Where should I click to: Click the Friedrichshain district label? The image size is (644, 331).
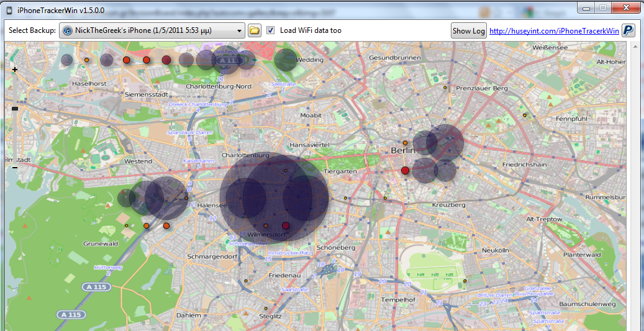525,165
